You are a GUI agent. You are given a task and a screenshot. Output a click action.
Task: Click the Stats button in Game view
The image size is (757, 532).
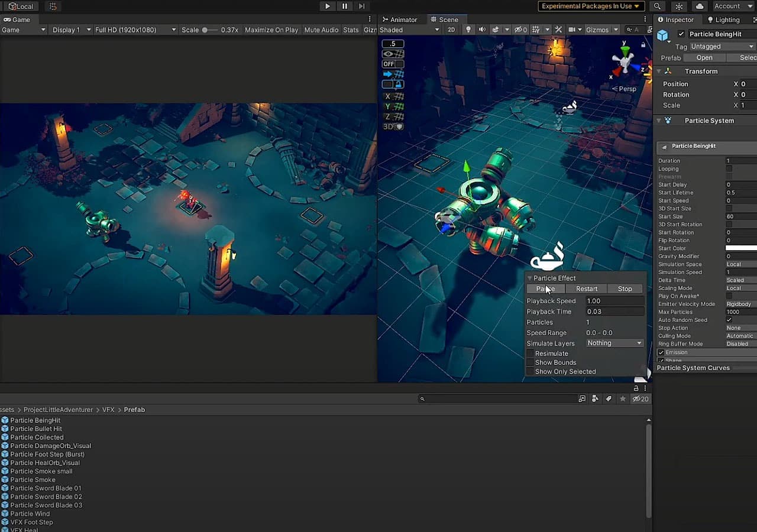(351, 30)
